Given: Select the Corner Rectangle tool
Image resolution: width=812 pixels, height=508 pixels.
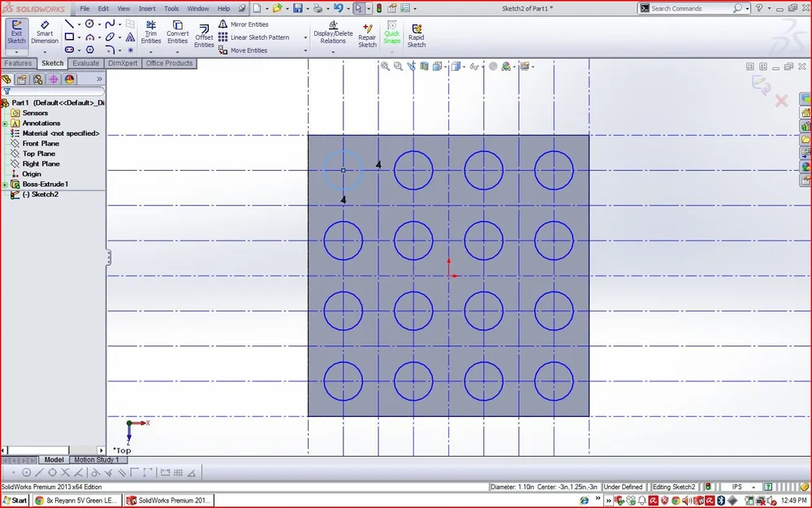Looking at the screenshot, I should tap(69, 37).
